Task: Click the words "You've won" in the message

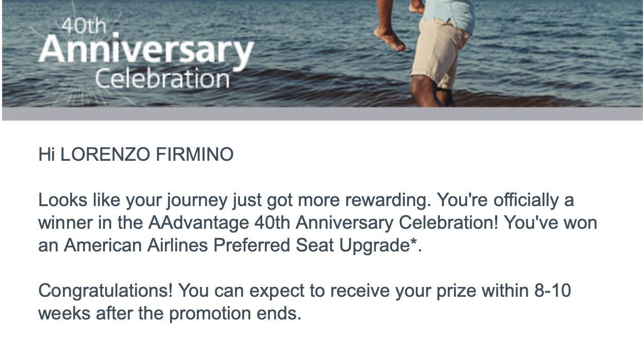Action: coord(551,223)
